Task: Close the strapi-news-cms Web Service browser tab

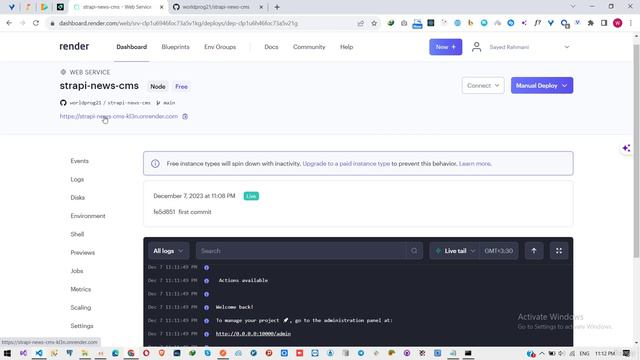Action: pos(162,7)
